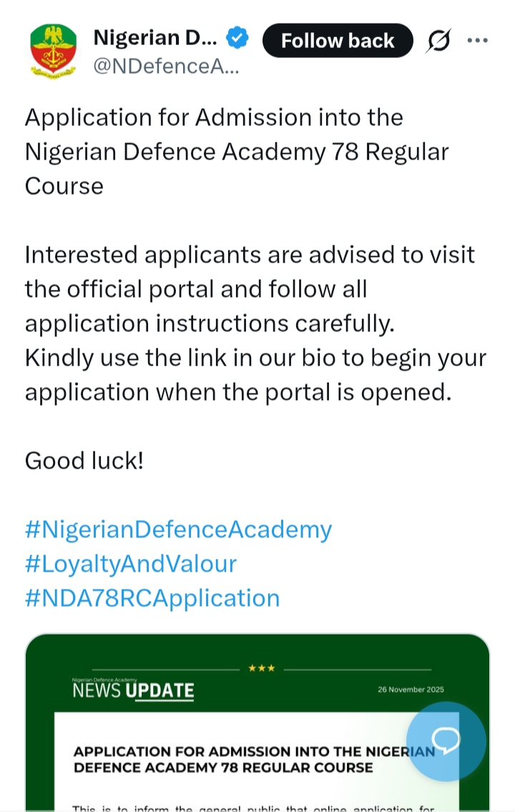Tap the blue verified badge
The height and width of the screenshot is (812, 515).
coord(237,39)
